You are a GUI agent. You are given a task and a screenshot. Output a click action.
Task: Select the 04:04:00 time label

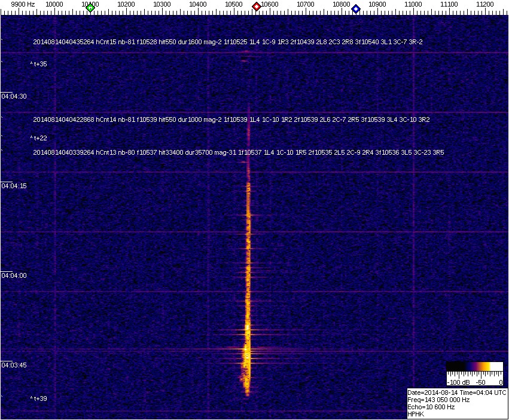14,275
